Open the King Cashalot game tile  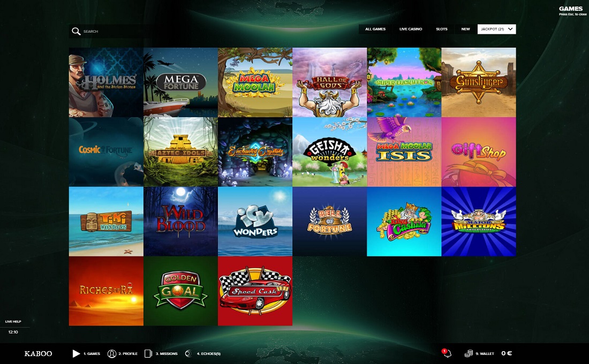[404, 221]
